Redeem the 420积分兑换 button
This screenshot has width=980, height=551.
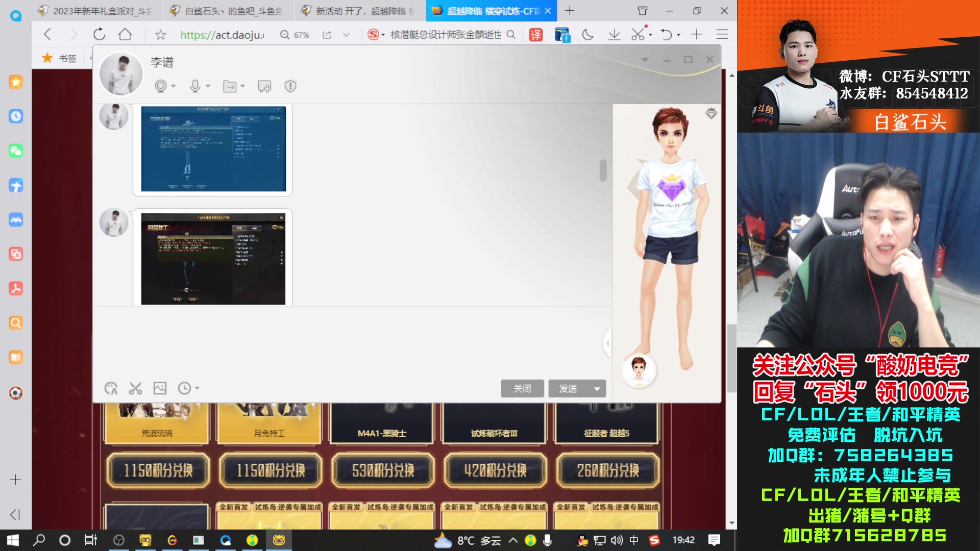point(496,470)
